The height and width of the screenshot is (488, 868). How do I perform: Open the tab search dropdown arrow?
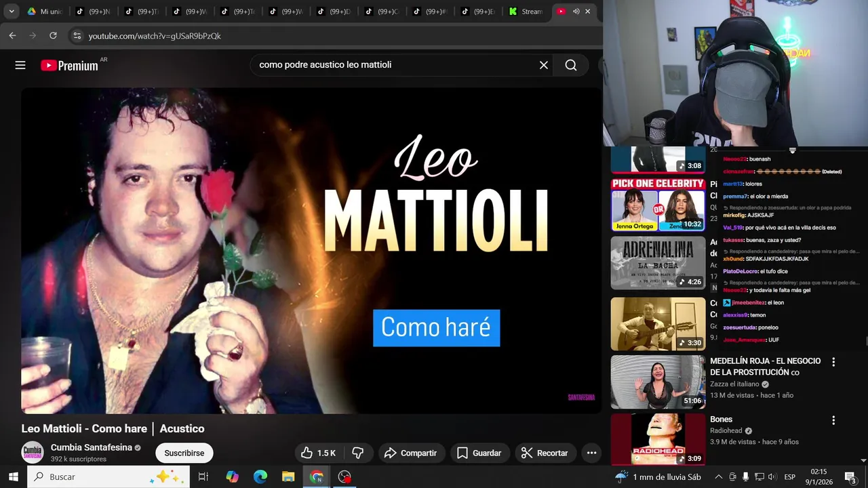pyautogui.click(x=12, y=12)
